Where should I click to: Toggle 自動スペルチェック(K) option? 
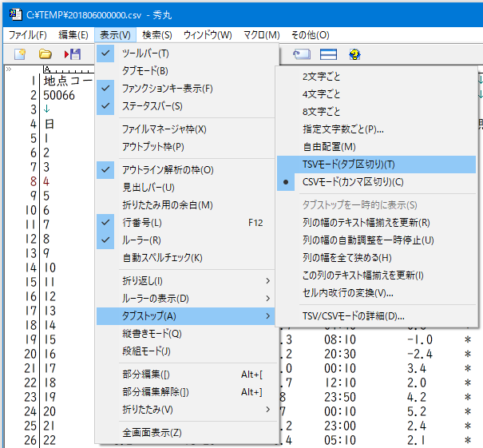point(185,258)
